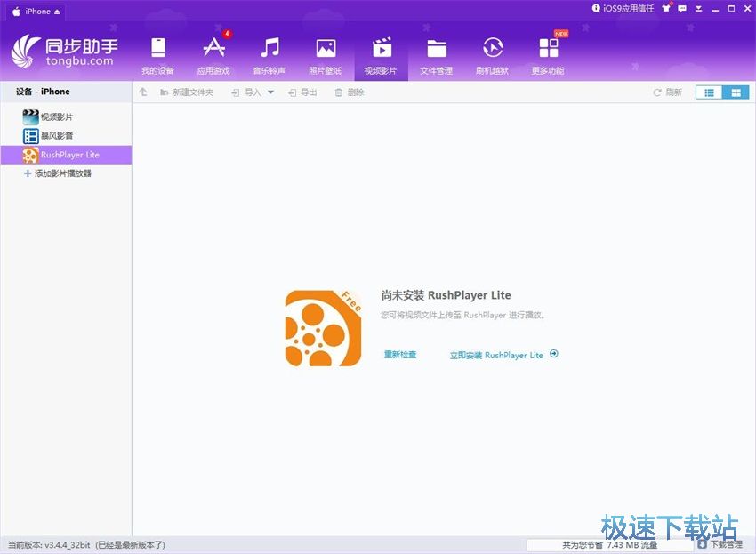Eject iPhone using the eject icon
The width and height of the screenshot is (756, 554).
point(57,12)
